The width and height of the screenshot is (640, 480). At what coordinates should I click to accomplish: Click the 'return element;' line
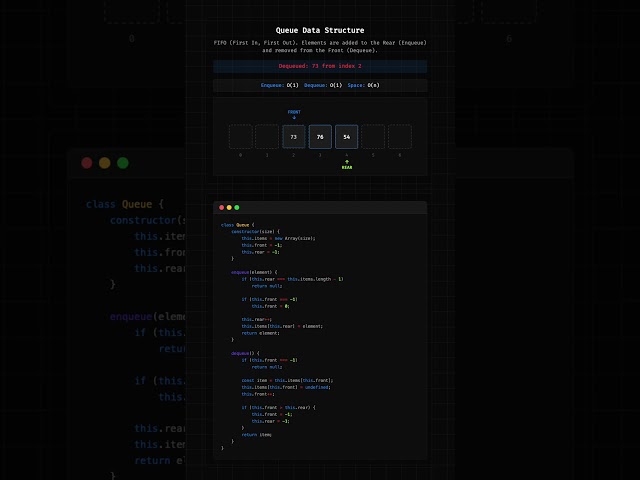click(x=260, y=333)
